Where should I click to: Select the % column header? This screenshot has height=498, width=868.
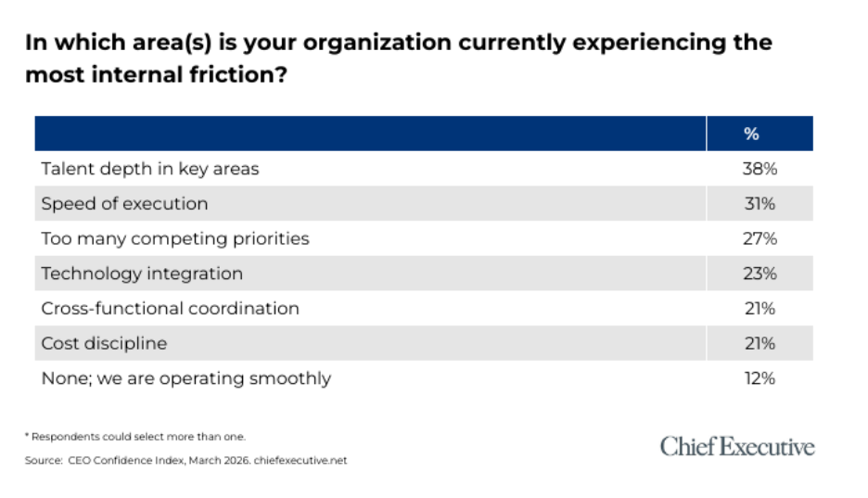751,134
